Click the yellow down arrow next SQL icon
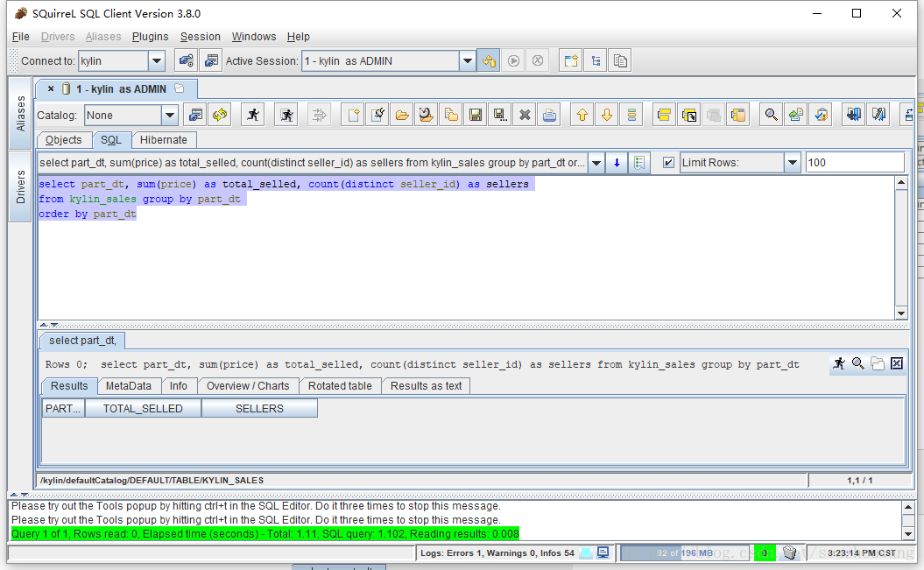Screen dimensions: 924x570 pos(607,115)
